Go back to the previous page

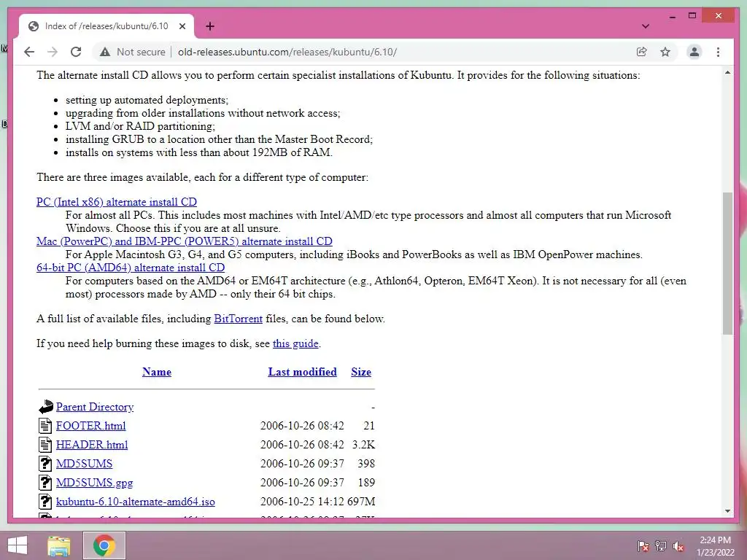(29, 52)
